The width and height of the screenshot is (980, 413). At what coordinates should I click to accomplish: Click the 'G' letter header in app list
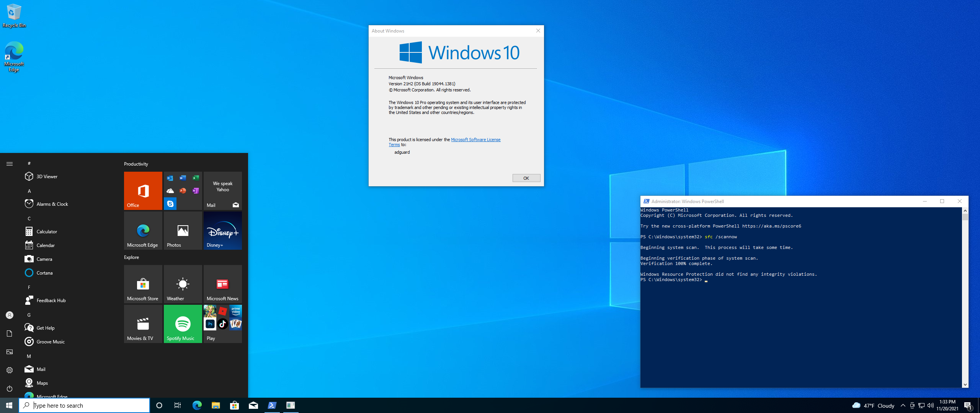point(29,315)
